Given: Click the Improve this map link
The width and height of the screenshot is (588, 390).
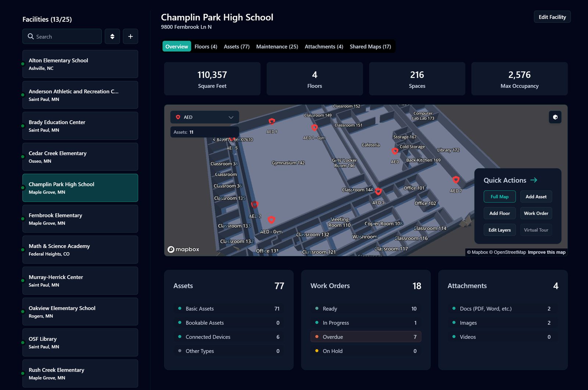Looking at the screenshot, I should click(x=546, y=252).
